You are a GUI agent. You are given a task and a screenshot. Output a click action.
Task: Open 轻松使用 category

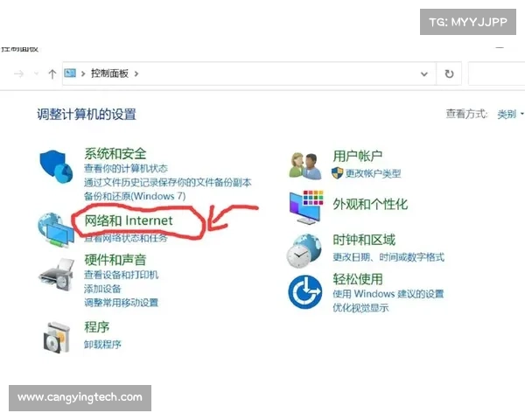(x=358, y=279)
